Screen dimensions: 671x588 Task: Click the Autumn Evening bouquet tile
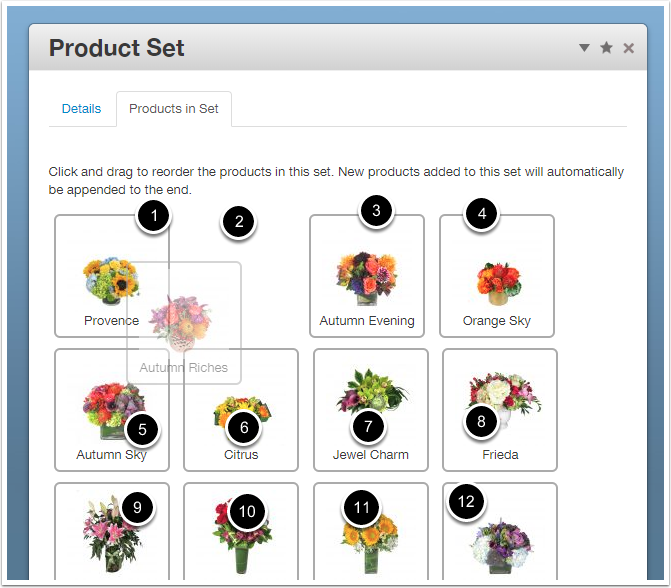tap(367, 276)
